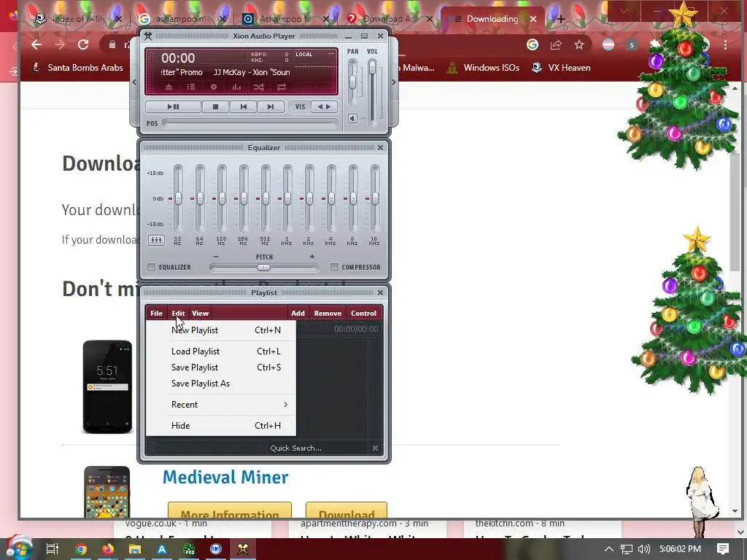The height and width of the screenshot is (560, 747).
Task: Click the record disc icon in Xion display
Action: [214, 87]
